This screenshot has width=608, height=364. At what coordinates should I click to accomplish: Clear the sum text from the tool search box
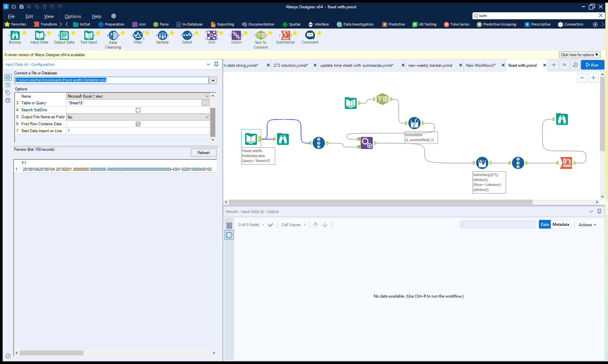click(601, 15)
